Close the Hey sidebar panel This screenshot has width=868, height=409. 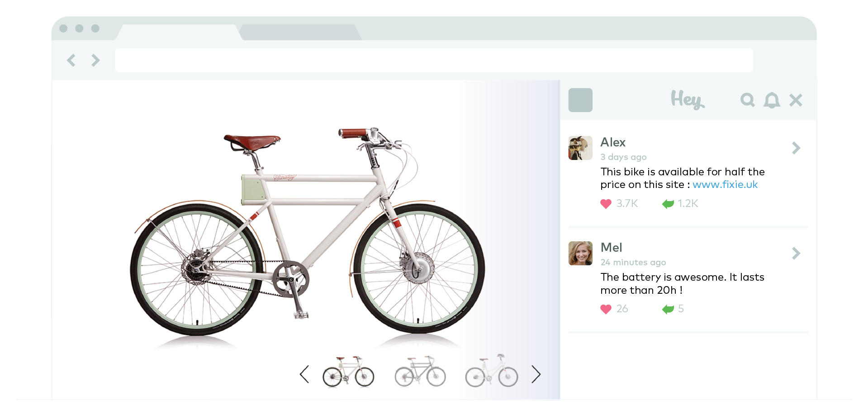(796, 100)
